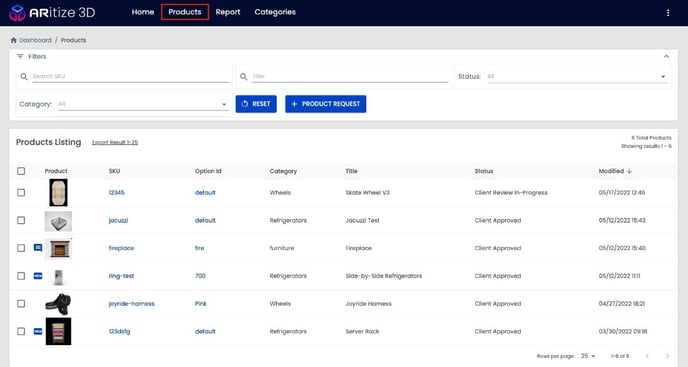Click the Title search magnifier icon
The height and width of the screenshot is (367, 688).
click(244, 76)
